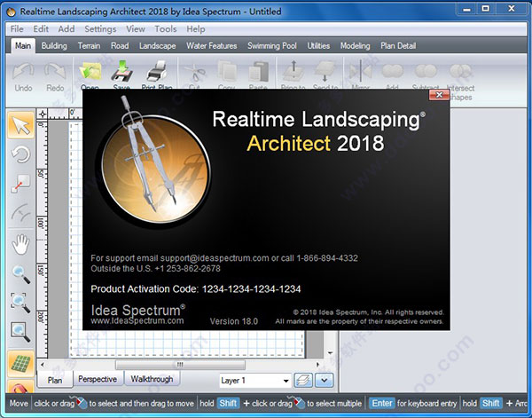Screen dimensions: 532x418
Task: Select the Zoom to selection region tool
Action: click(20, 303)
